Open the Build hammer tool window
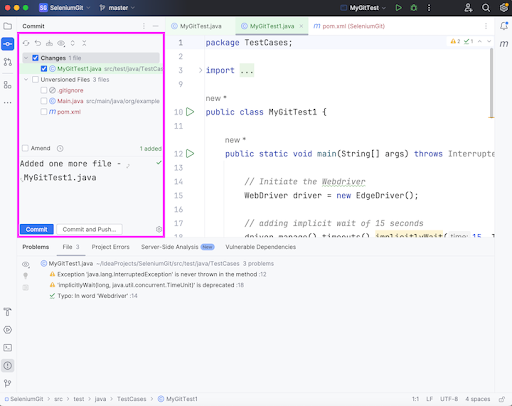The height and width of the screenshot is (406, 512). (x=7, y=312)
